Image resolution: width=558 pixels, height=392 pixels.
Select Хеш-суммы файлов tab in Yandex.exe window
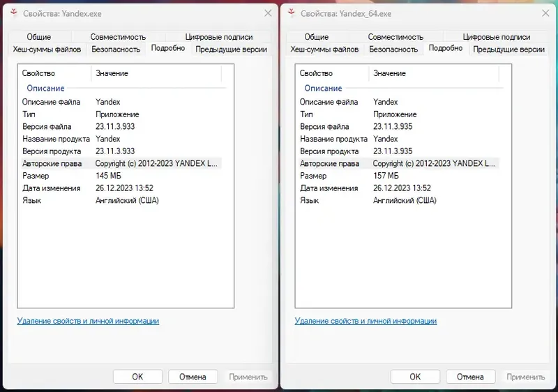click(47, 50)
